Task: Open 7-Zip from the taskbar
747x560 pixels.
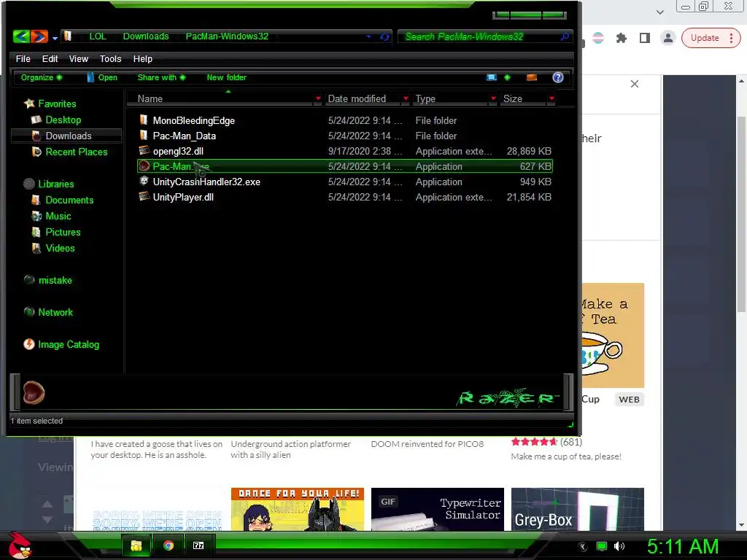Action: point(198,545)
